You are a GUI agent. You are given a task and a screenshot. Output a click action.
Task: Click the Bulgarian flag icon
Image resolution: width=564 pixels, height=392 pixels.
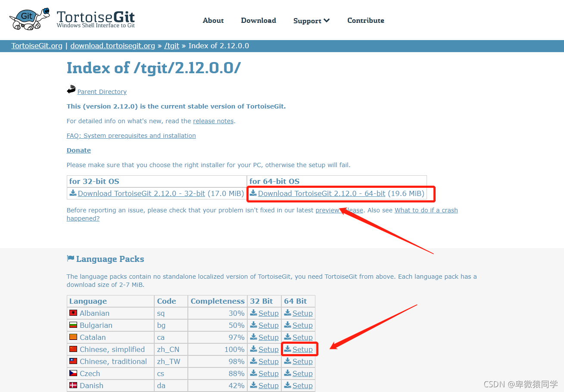click(73, 325)
